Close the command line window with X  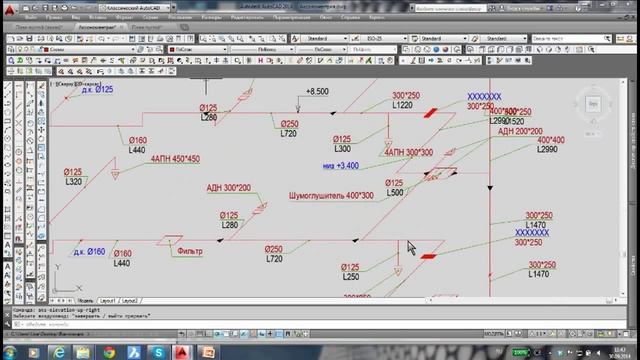(x=7, y=314)
